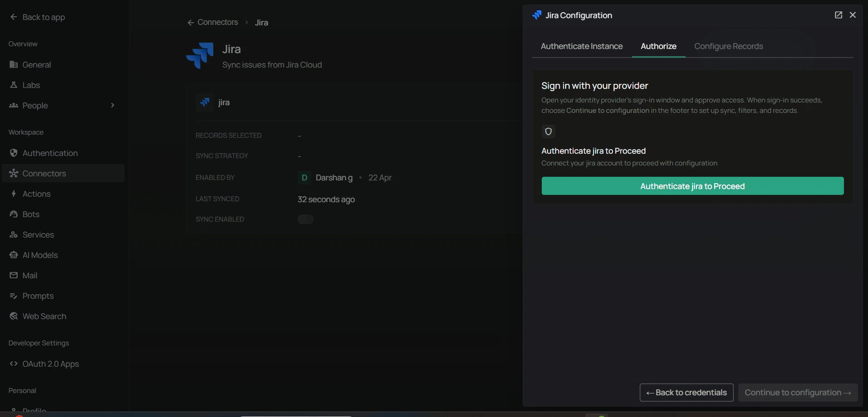Open Web Search in the sidebar
Viewport: 868px width, 417px height.
pos(63,316)
